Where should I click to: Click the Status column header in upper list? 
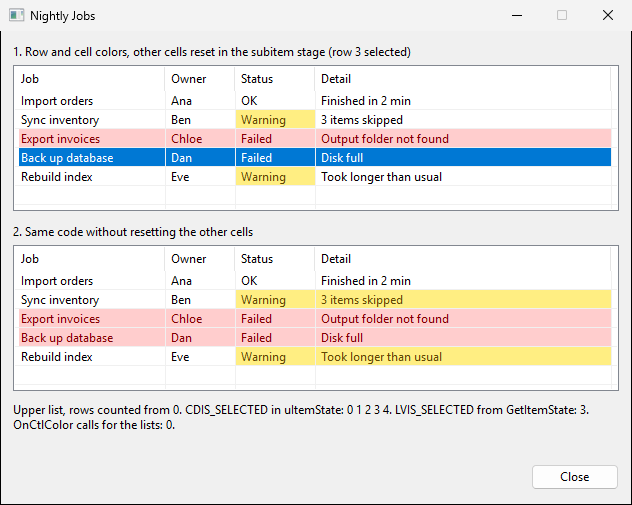click(275, 79)
